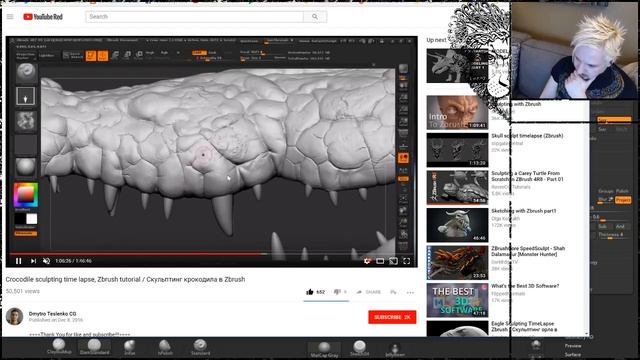
Task: Click the white color swatch in video
Action: [31, 219]
